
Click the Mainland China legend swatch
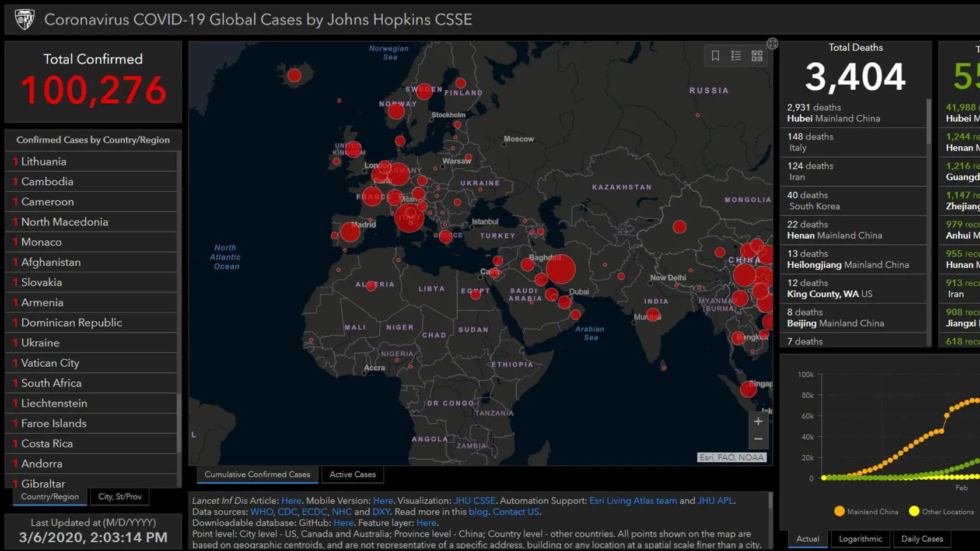click(839, 511)
